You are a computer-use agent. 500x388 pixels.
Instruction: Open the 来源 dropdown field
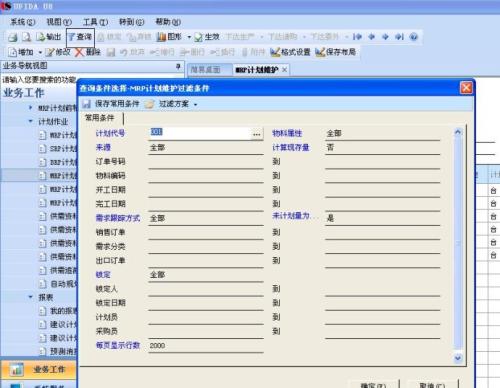point(206,148)
